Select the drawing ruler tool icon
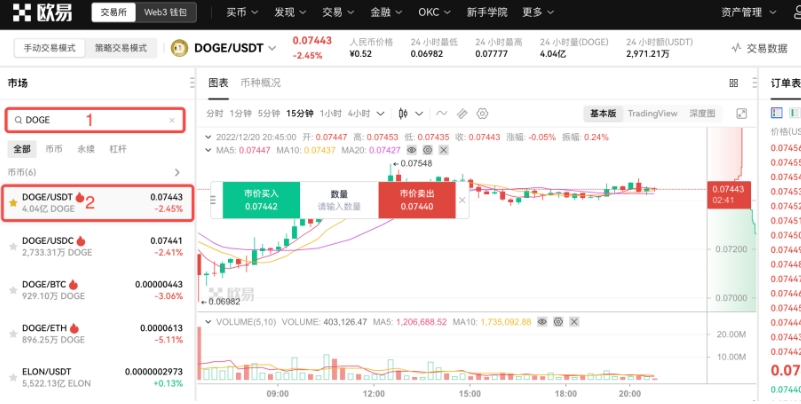The height and width of the screenshot is (404, 801). [462, 113]
